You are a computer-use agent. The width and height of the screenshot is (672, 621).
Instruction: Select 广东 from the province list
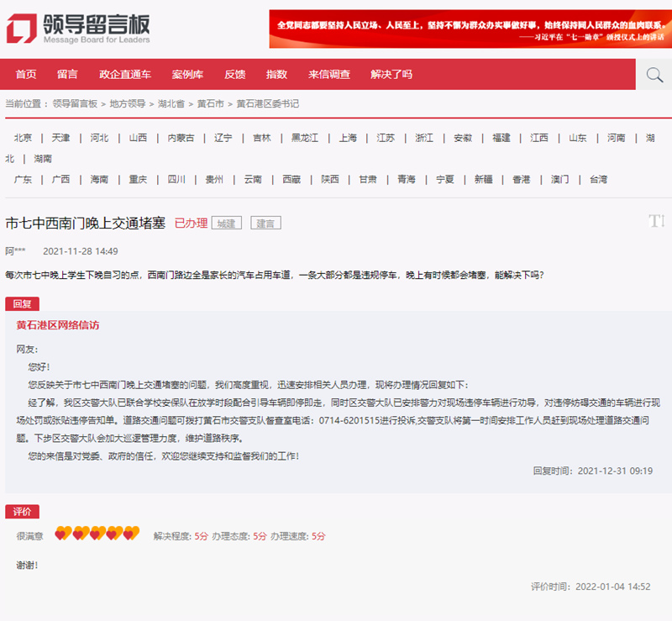(23, 180)
